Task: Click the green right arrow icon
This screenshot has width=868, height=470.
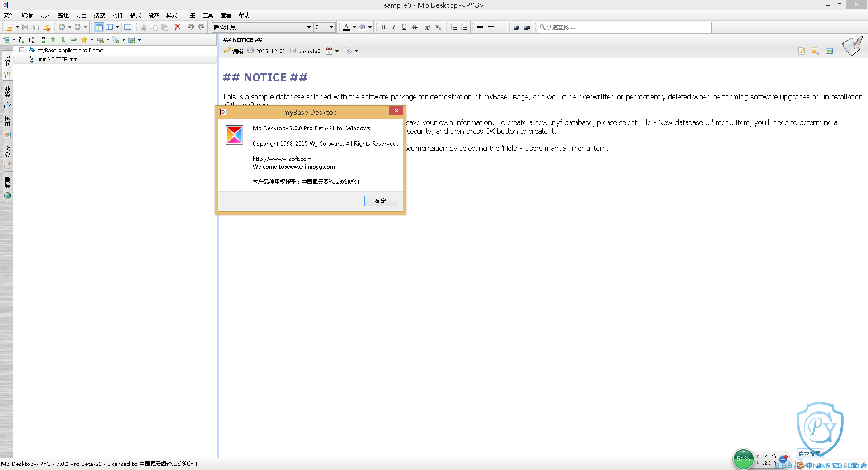Action: click(x=74, y=40)
